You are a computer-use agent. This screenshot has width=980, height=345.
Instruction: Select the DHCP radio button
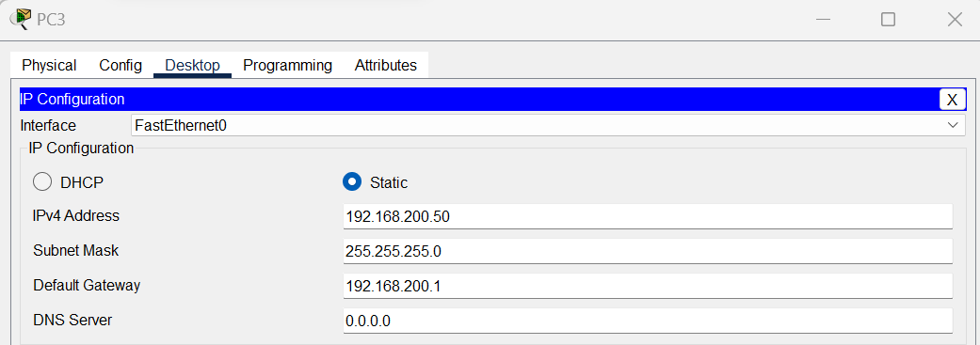[x=41, y=182]
